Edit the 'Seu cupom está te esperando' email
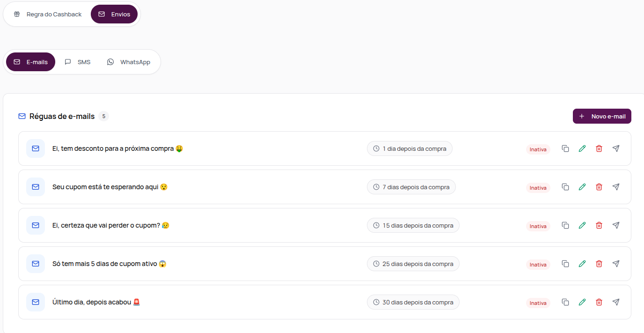 [x=582, y=187]
